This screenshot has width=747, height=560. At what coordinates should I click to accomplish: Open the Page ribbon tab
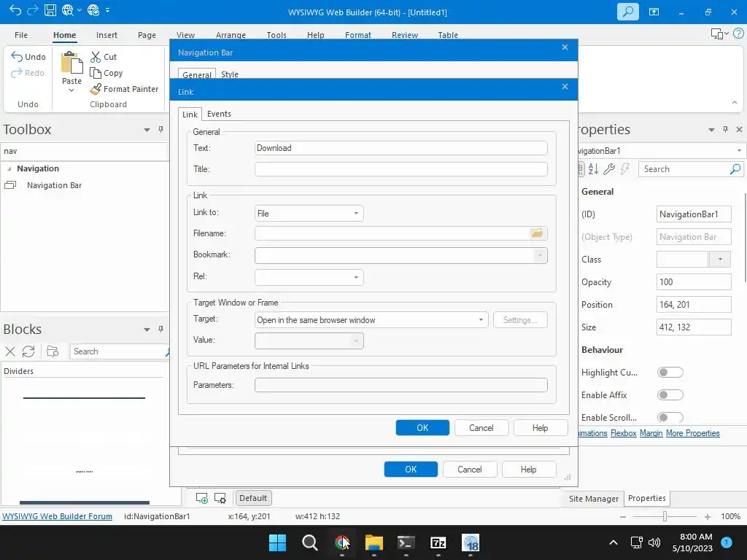[147, 35]
